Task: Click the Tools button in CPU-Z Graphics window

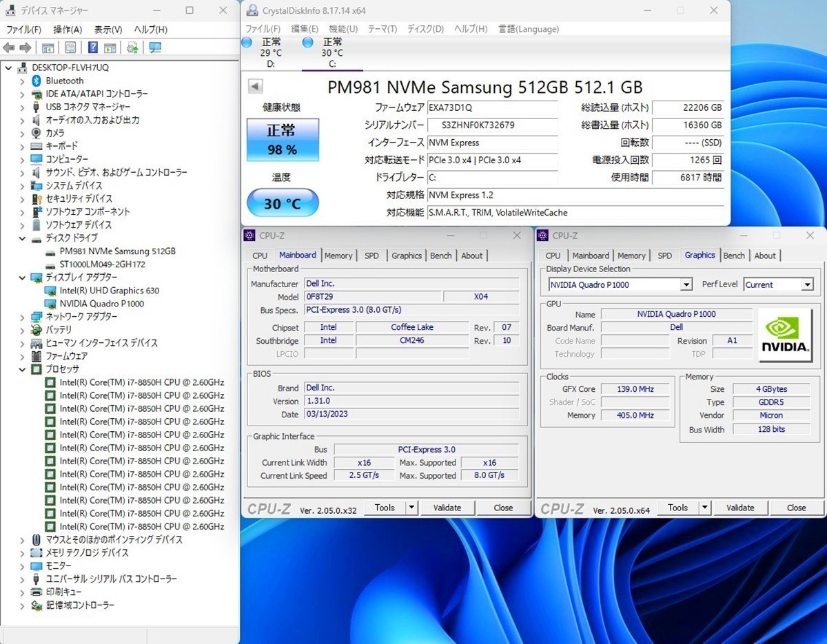Action: pos(677,508)
